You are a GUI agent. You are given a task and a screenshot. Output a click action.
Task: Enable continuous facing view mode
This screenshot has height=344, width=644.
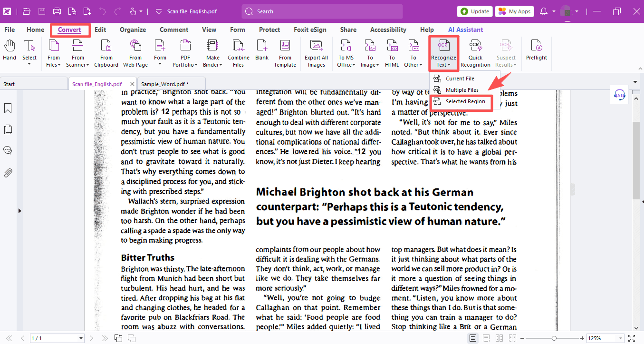512,338
